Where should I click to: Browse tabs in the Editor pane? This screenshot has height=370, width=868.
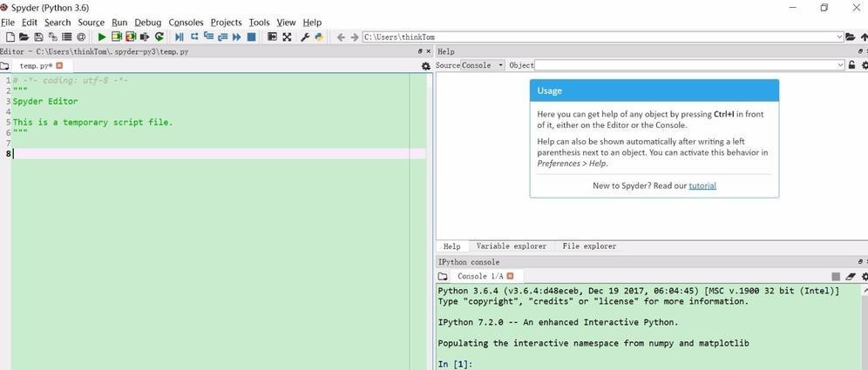[x=4, y=66]
